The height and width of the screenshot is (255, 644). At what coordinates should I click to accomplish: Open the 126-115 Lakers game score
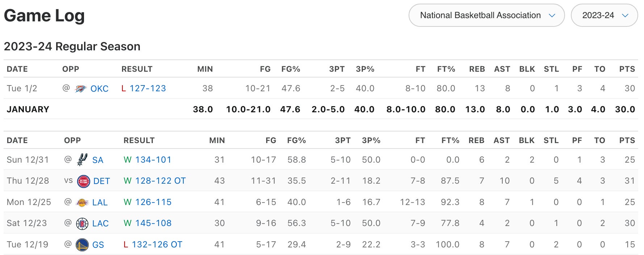153,202
